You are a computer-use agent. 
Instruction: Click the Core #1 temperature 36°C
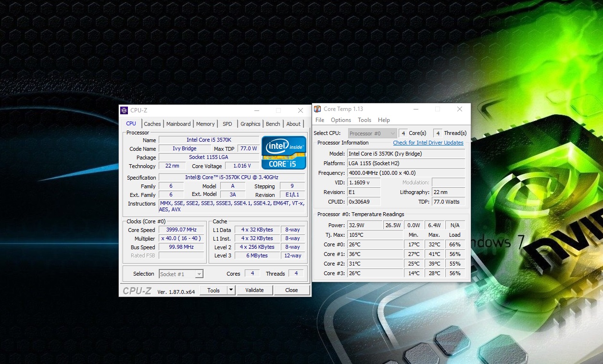coord(375,254)
